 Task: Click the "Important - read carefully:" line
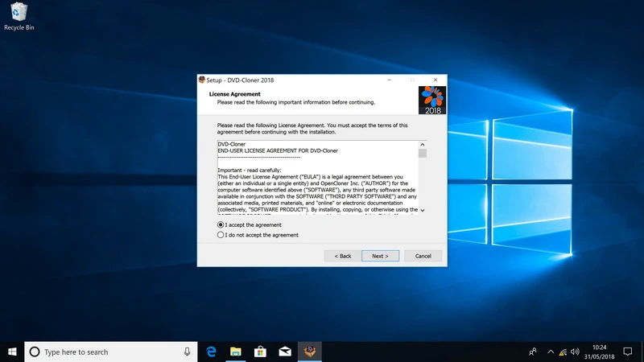[x=250, y=171]
